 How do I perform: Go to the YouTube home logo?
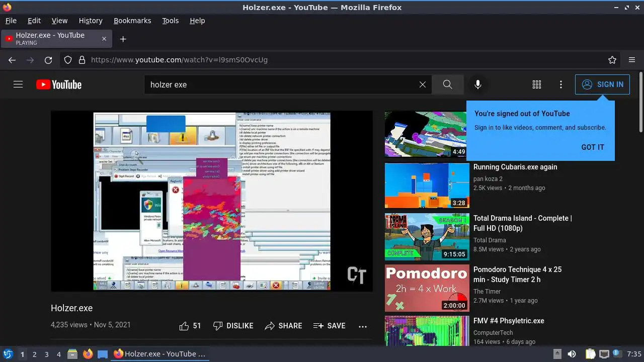click(59, 84)
